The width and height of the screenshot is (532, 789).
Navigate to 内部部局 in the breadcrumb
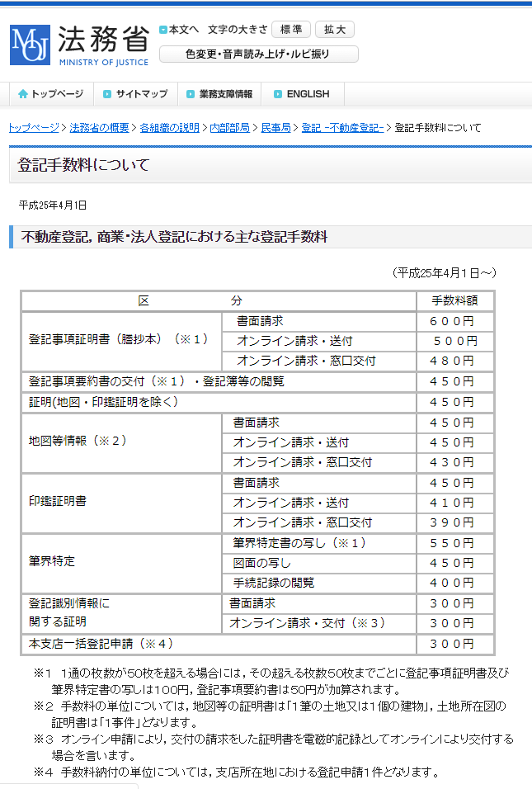(x=229, y=128)
